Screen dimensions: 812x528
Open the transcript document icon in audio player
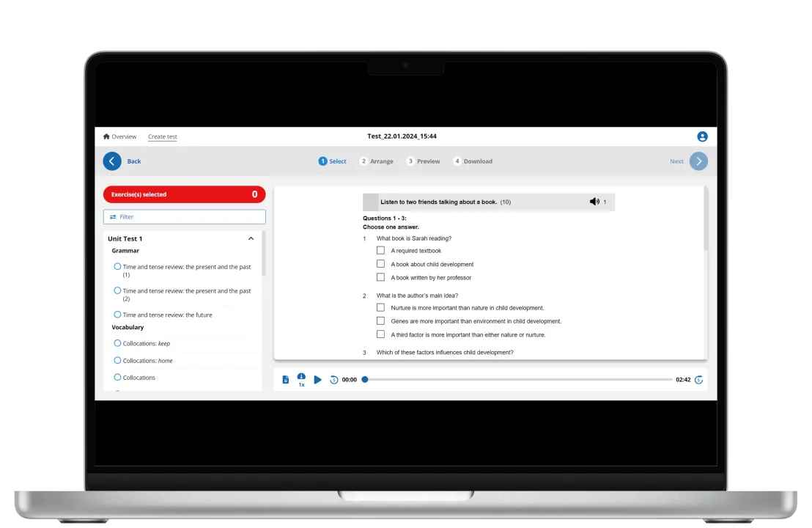click(286, 380)
